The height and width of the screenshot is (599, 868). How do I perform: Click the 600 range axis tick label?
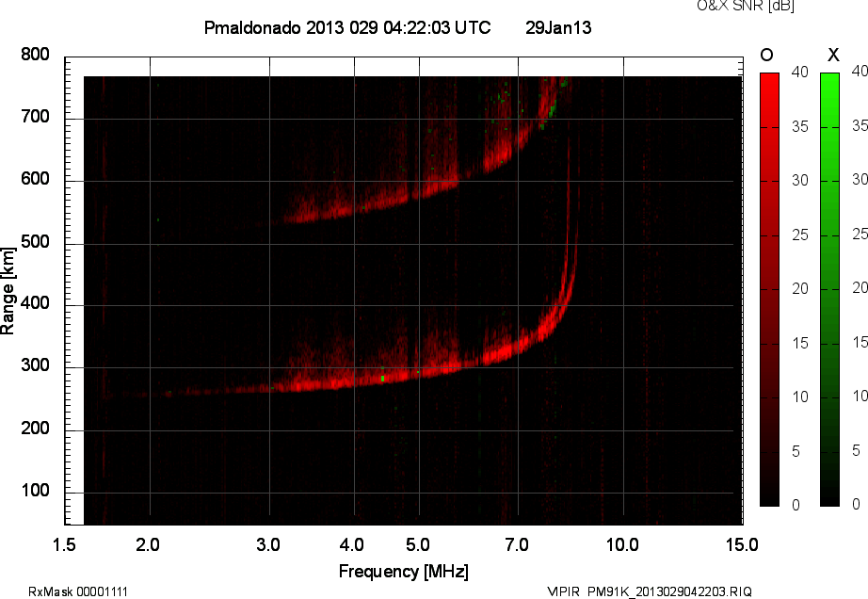pyautogui.click(x=36, y=179)
